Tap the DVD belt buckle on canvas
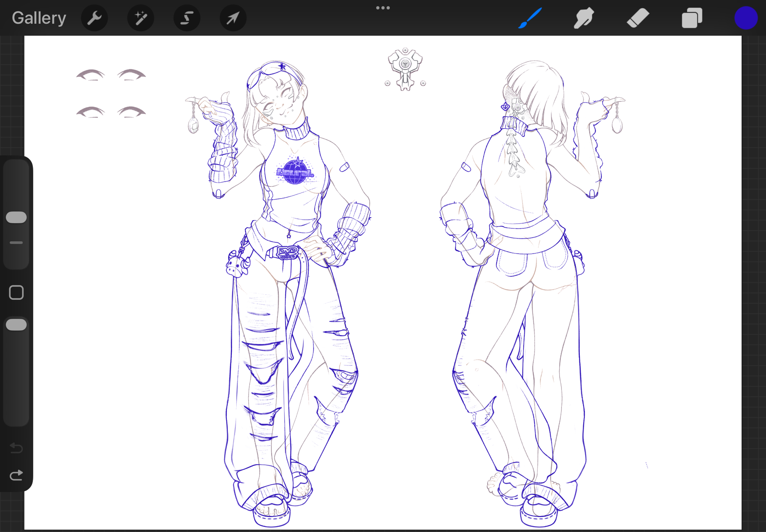Screen dimensions: 766x532 click(x=288, y=252)
